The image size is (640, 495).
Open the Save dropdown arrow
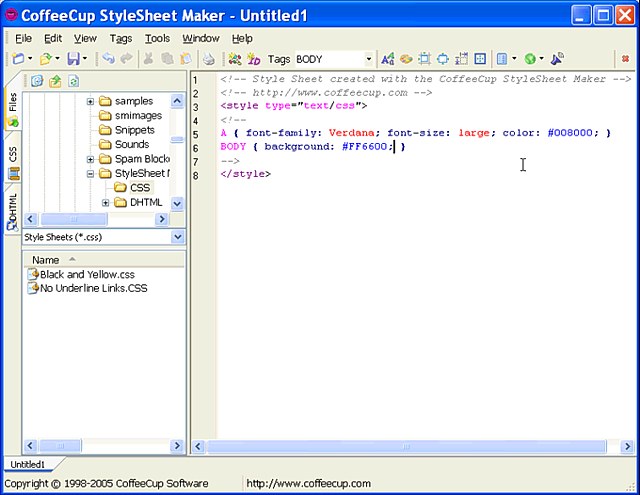pyautogui.click(x=85, y=59)
